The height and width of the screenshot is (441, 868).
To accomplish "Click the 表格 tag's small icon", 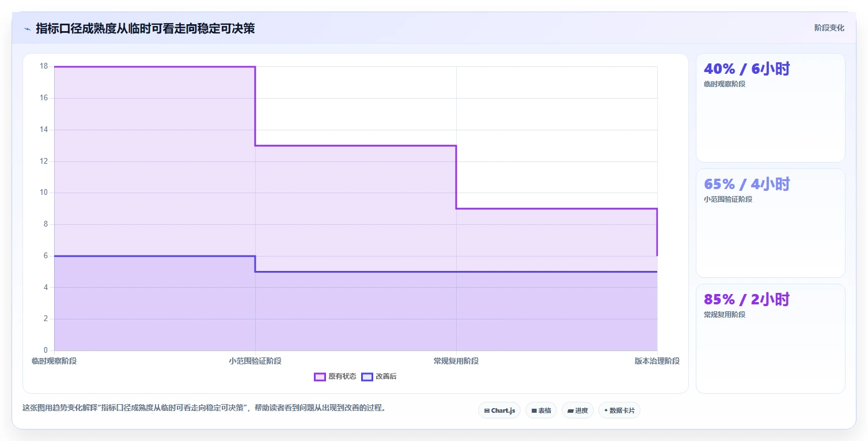I will [534, 411].
